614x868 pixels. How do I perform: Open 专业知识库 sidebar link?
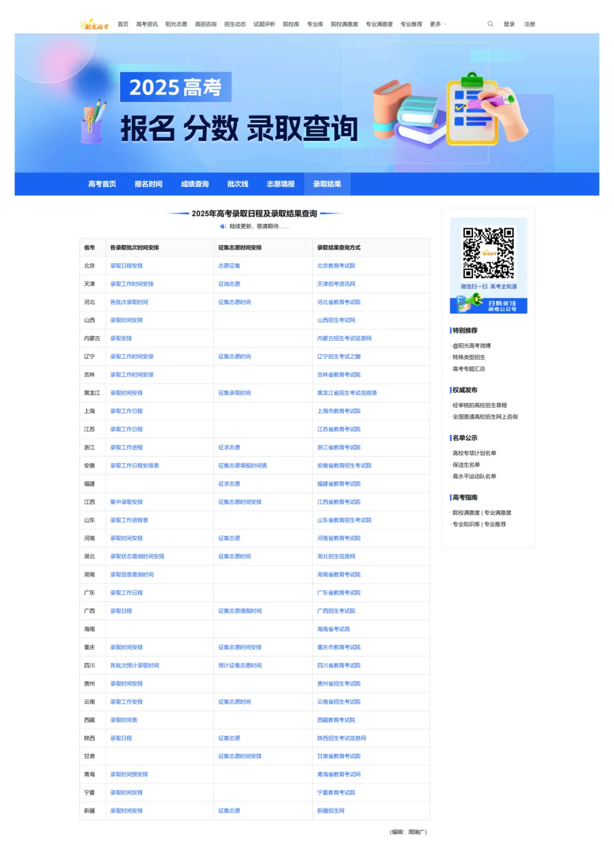466,525
